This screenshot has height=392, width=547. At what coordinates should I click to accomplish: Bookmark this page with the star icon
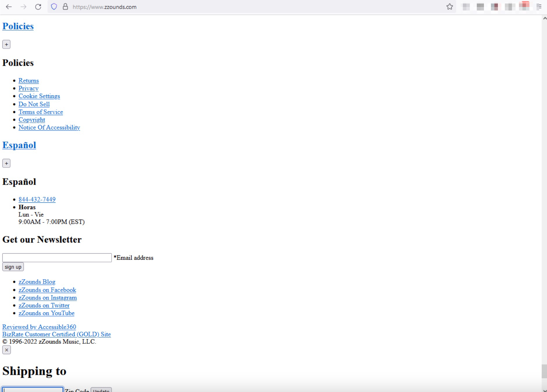[x=450, y=7]
